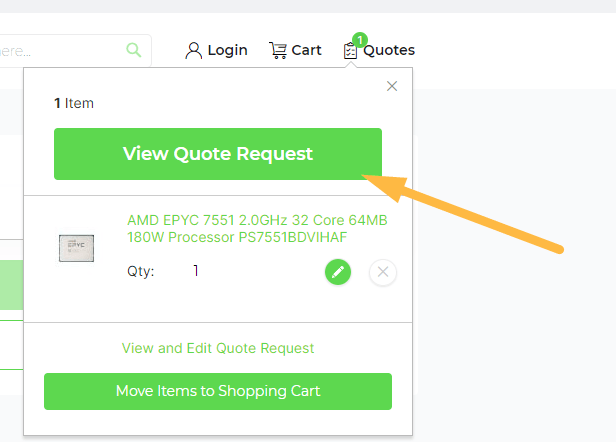The image size is (616, 442).
Task: Click the Quotes clipboard icon
Action: (350, 51)
